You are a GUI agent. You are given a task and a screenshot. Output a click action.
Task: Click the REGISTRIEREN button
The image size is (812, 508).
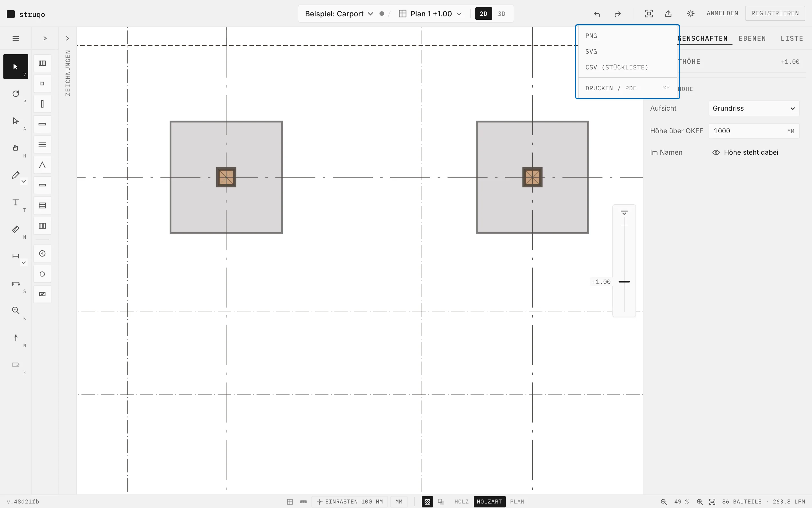click(x=775, y=14)
